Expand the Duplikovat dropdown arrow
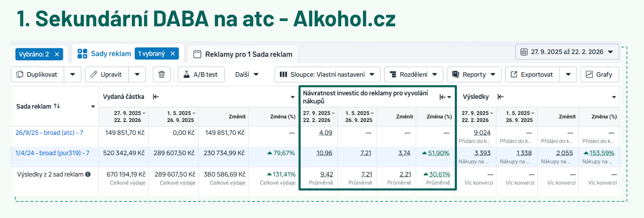The height and width of the screenshot is (218, 644). click(73, 75)
